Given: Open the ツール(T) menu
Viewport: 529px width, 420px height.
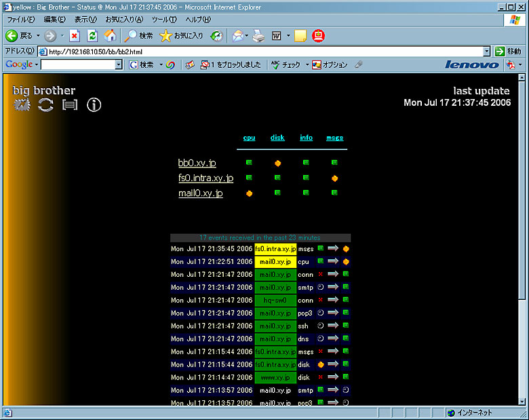Looking at the screenshot, I should [164, 20].
